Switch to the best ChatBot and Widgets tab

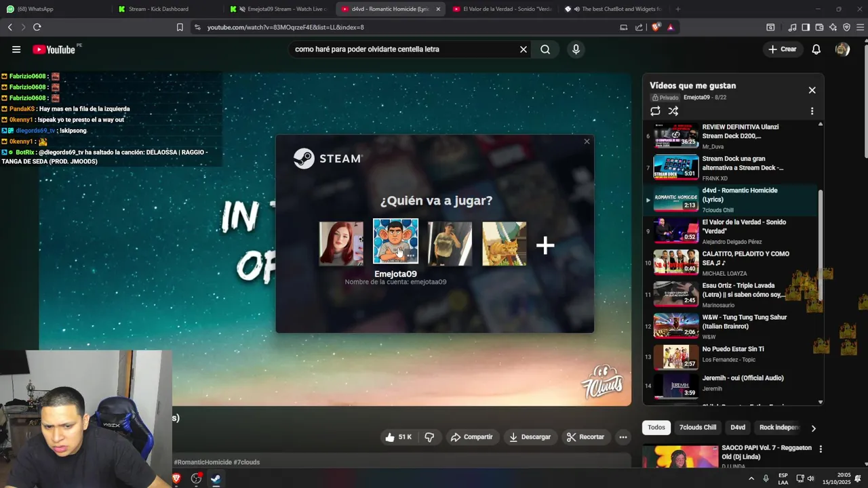pyautogui.click(x=614, y=9)
